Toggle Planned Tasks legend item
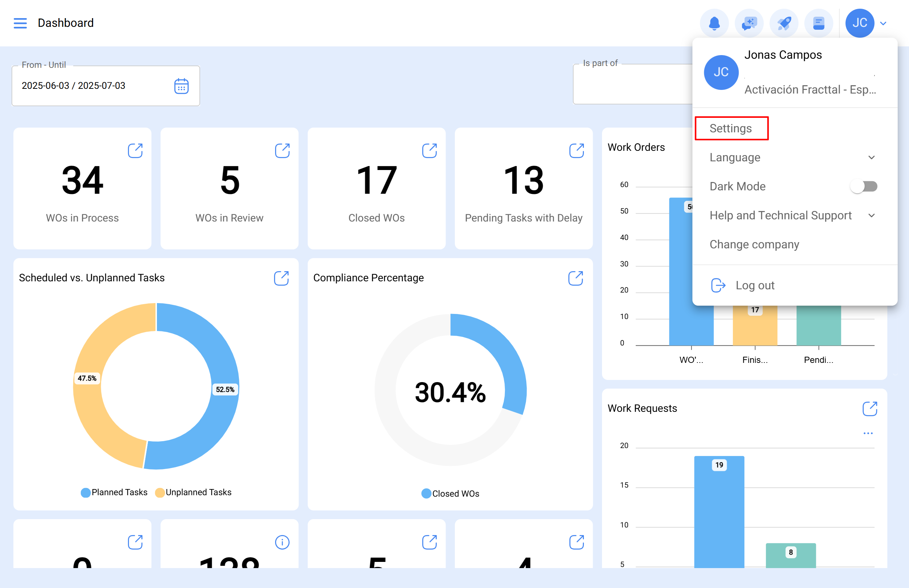The image size is (909, 588). click(x=114, y=492)
